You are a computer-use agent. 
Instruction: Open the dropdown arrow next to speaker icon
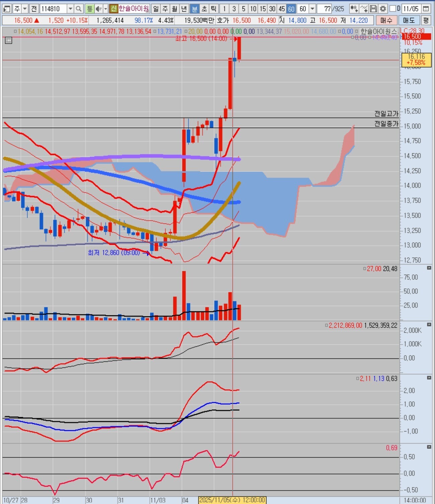click(105, 9)
